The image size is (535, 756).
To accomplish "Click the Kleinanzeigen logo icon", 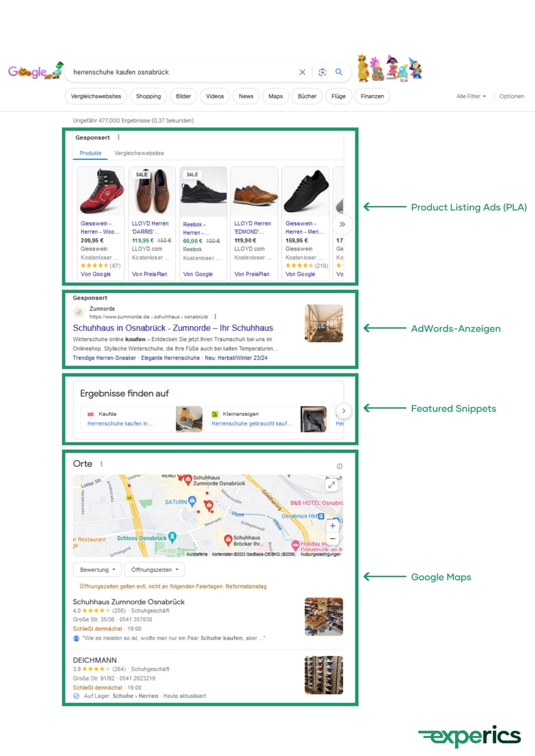I will [215, 414].
